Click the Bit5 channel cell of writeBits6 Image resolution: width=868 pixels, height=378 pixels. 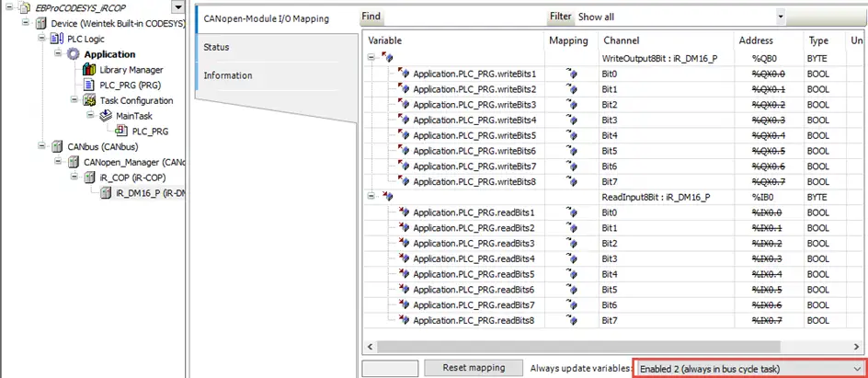click(667, 151)
